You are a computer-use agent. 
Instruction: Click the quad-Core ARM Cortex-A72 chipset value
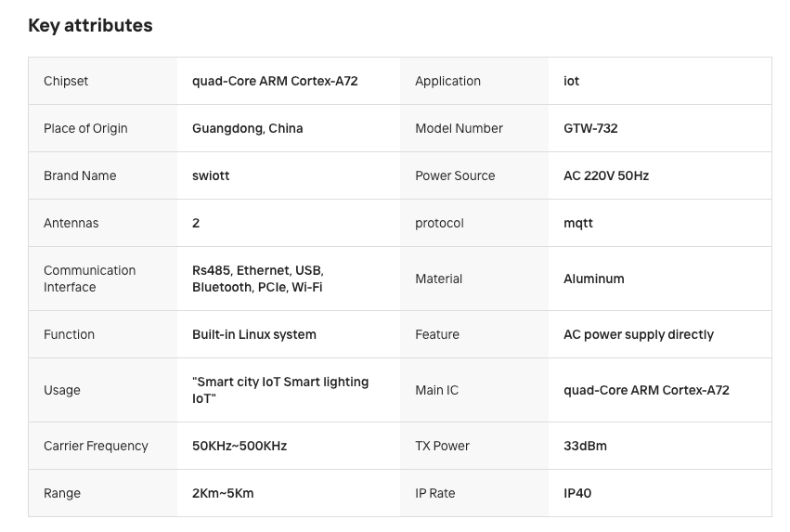275,81
